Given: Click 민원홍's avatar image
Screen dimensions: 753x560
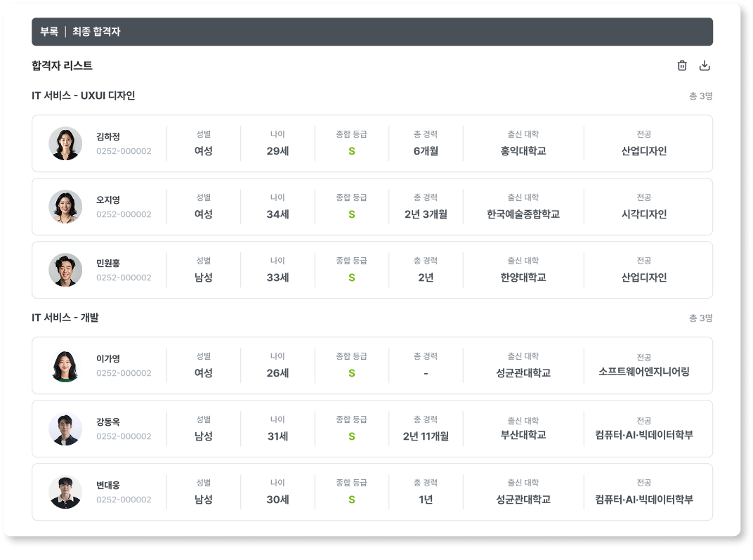Looking at the screenshot, I should click(x=65, y=270).
